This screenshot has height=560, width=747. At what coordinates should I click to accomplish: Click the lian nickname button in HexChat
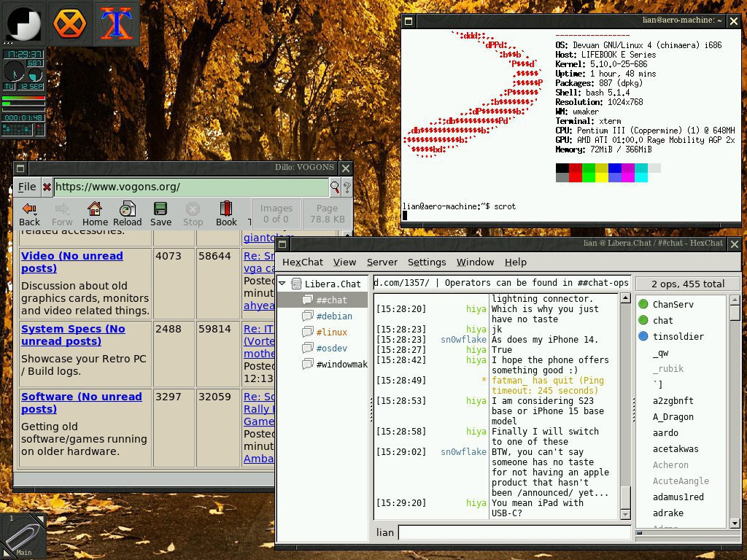[385, 532]
